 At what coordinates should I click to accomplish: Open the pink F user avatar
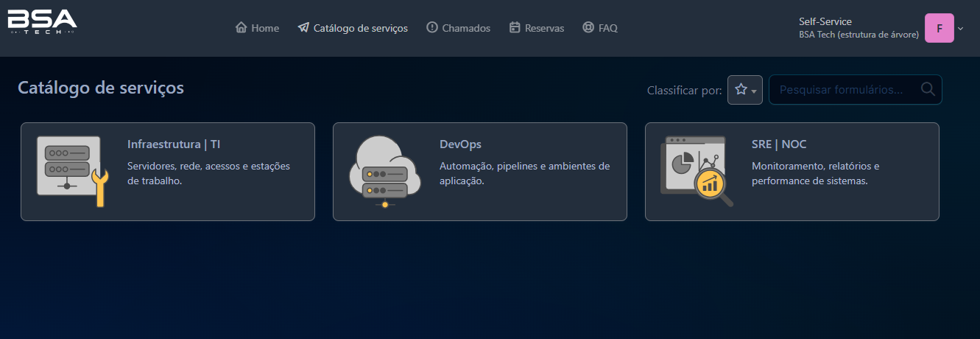[x=940, y=29]
